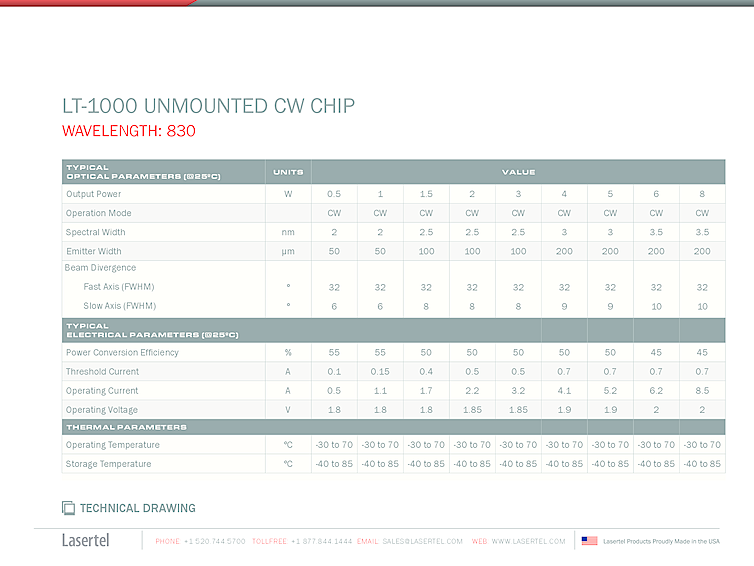Image resolution: width=754 pixels, height=566 pixels.
Task: Click the Storage Temperature row label
Action: pos(108,464)
